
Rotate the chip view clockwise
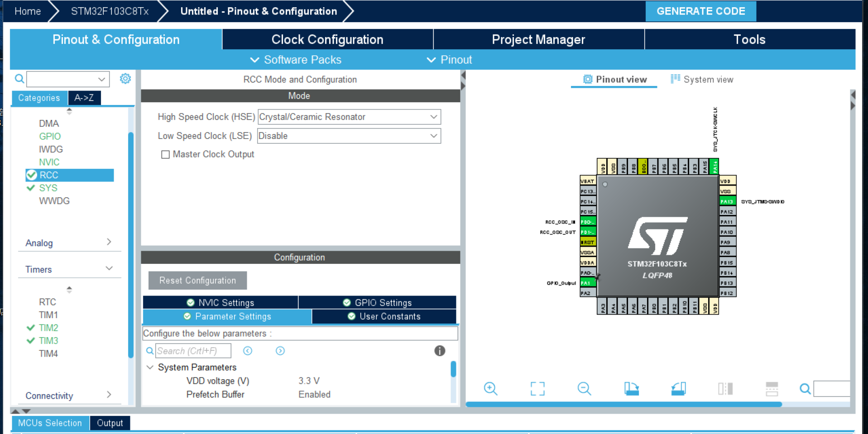(x=631, y=388)
